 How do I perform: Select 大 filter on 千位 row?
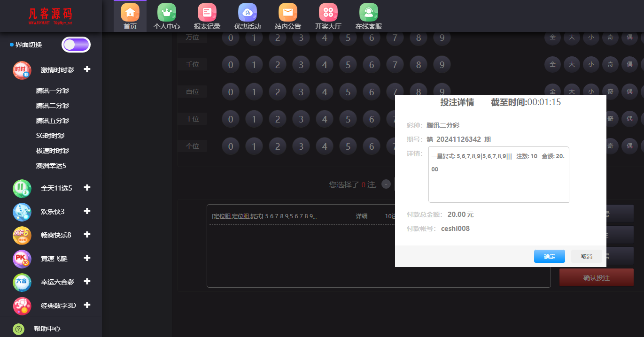572,64
